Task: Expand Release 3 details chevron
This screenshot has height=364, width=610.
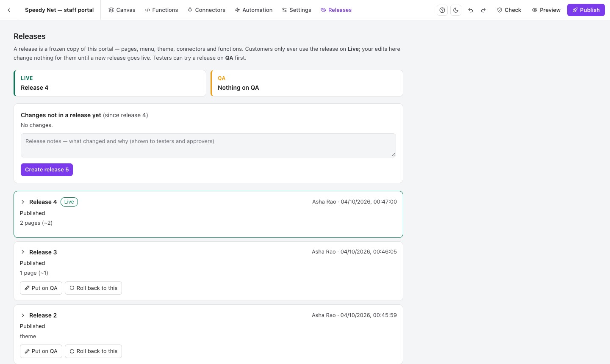Action: point(23,252)
